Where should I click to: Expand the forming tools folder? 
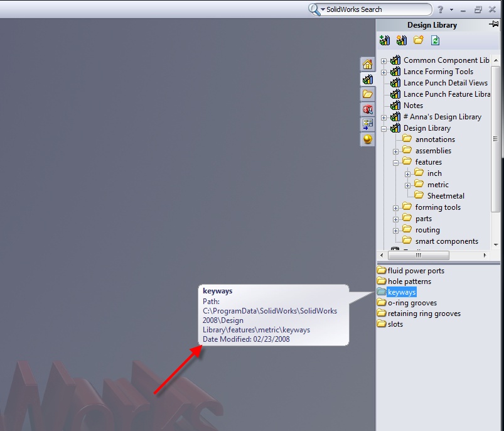[x=395, y=208]
